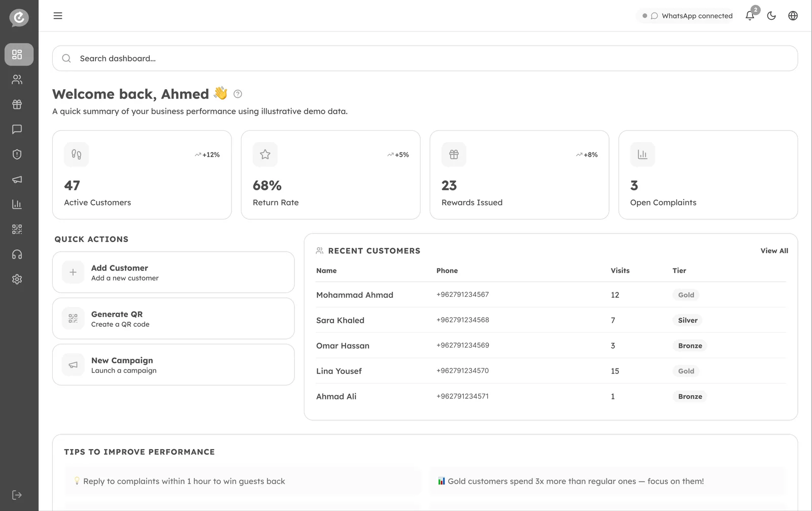The height and width of the screenshot is (511, 812).
Task: Click the search magnifier icon
Action: pos(66,58)
